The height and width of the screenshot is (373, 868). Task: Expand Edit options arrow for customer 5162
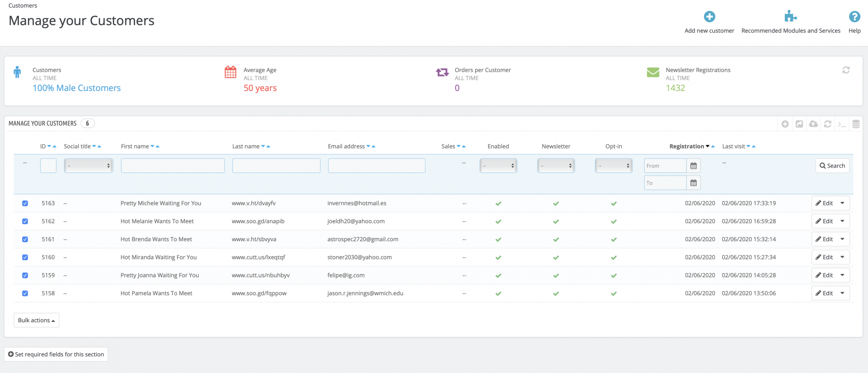click(x=842, y=221)
